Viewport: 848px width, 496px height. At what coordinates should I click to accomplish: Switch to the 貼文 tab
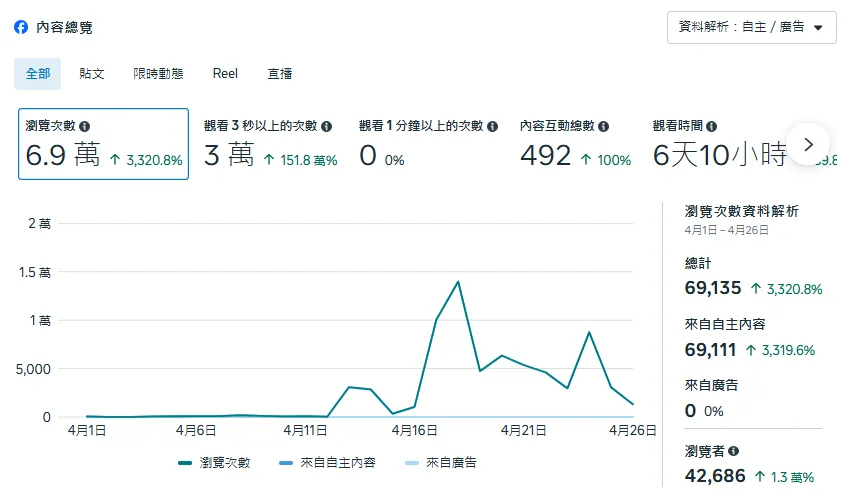92,74
